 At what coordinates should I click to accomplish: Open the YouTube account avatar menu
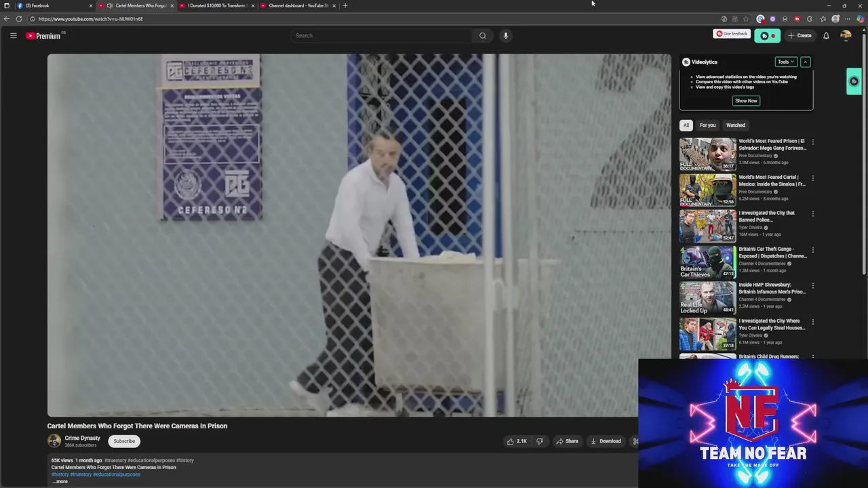pos(846,35)
